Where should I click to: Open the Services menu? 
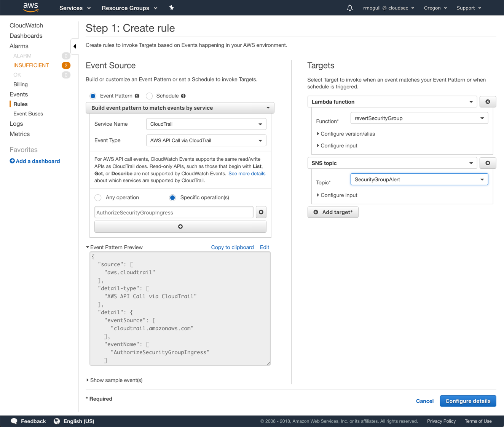pyautogui.click(x=75, y=8)
